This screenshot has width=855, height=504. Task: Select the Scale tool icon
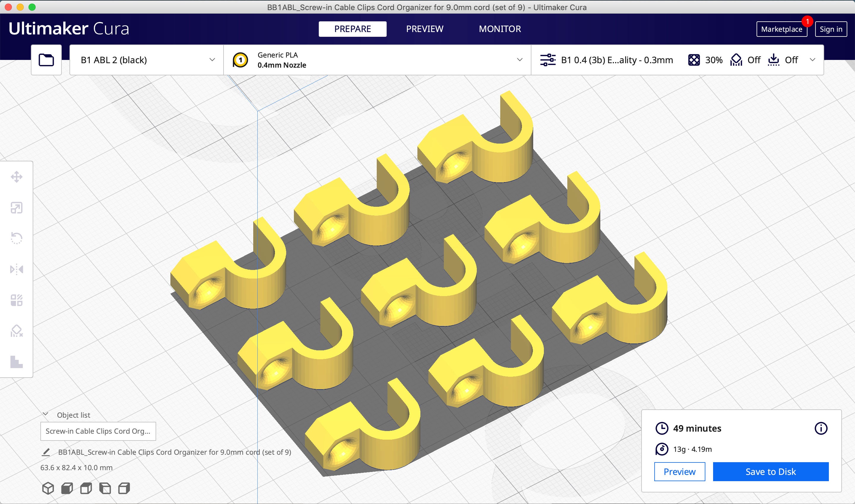(x=16, y=208)
